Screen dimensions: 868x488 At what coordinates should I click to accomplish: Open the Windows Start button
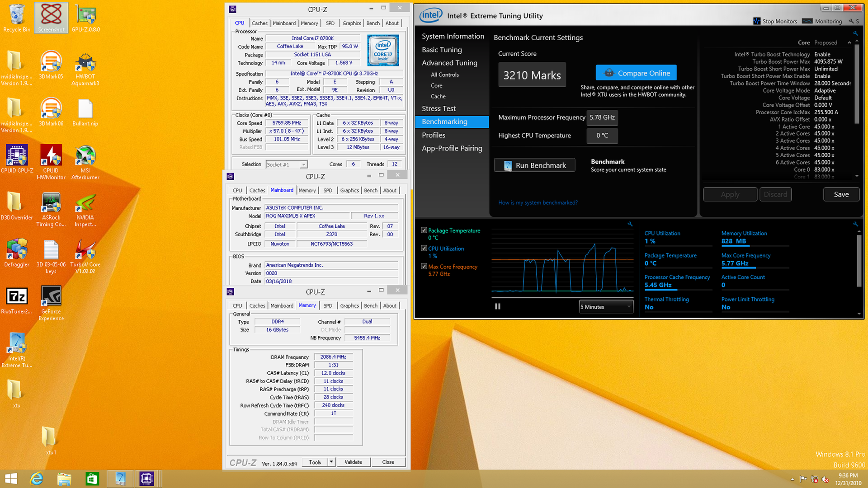click(x=11, y=479)
